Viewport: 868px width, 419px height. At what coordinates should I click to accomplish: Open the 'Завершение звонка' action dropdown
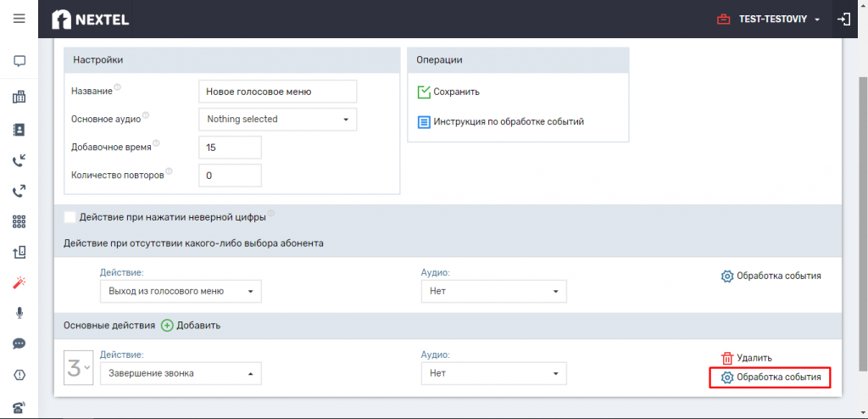click(x=181, y=373)
